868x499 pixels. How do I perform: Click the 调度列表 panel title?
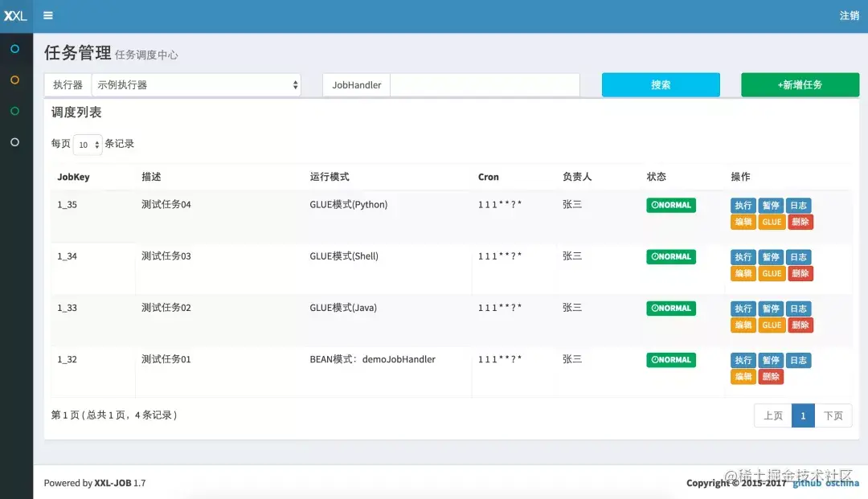76,112
